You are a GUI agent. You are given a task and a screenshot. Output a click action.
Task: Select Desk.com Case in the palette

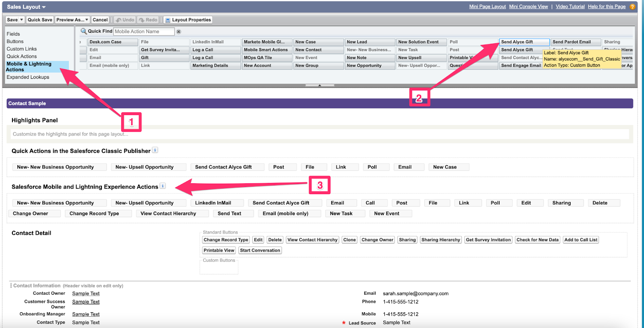click(x=113, y=42)
